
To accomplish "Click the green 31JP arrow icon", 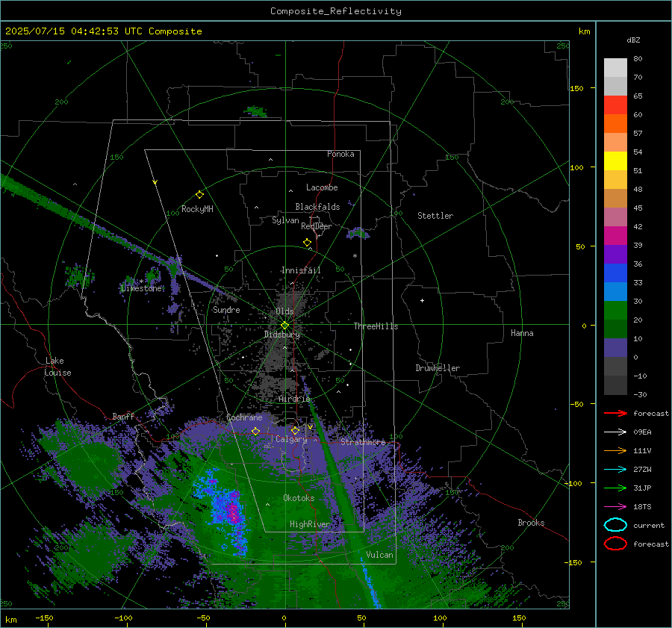I will (615, 488).
